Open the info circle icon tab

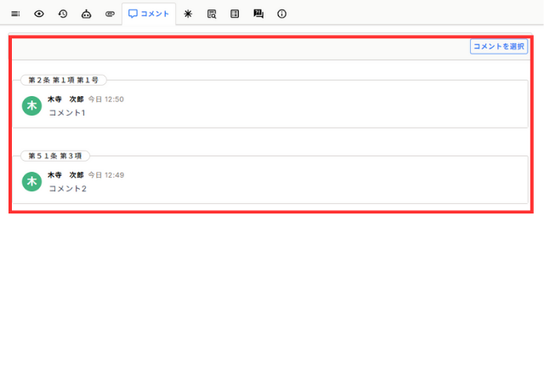282,14
